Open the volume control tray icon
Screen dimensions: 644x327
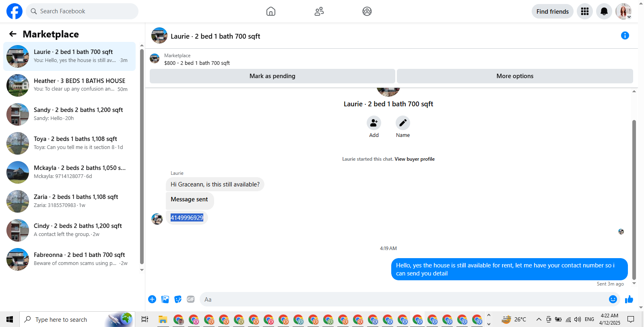tap(578, 319)
